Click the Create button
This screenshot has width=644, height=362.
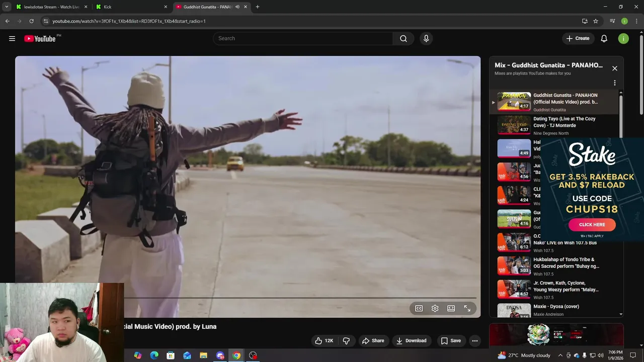[x=578, y=39]
